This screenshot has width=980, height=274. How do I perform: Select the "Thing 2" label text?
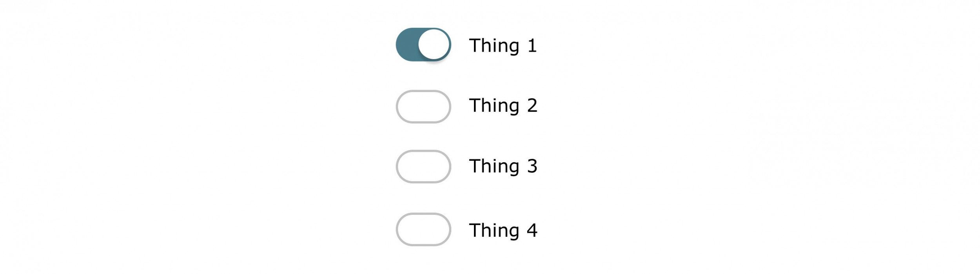(x=503, y=106)
